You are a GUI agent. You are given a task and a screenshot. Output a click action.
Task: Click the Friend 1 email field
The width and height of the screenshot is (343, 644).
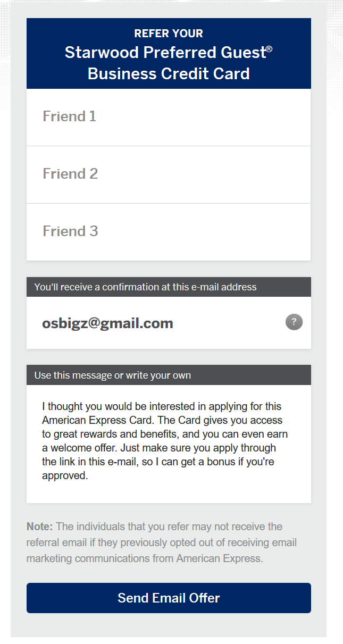(x=168, y=117)
